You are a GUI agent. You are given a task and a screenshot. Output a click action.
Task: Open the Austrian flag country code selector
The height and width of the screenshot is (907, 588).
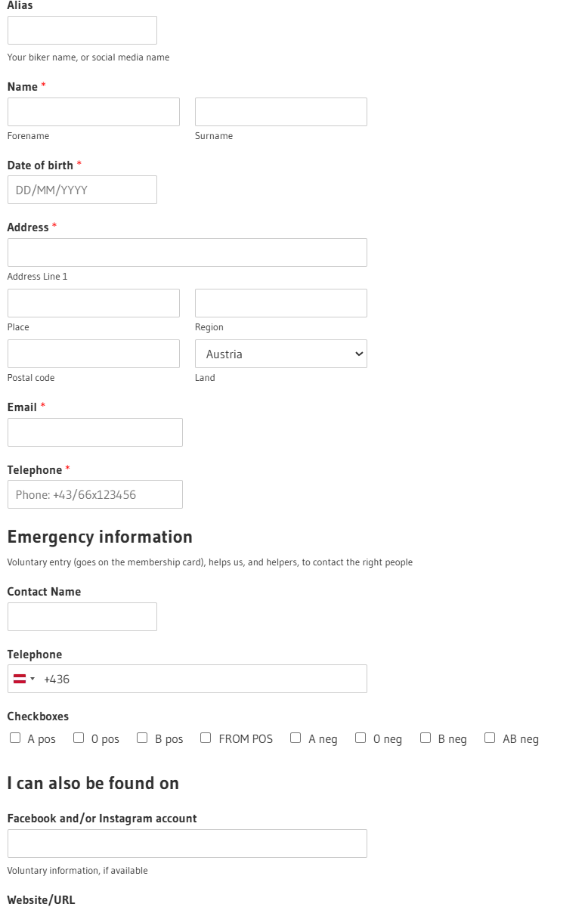24,679
